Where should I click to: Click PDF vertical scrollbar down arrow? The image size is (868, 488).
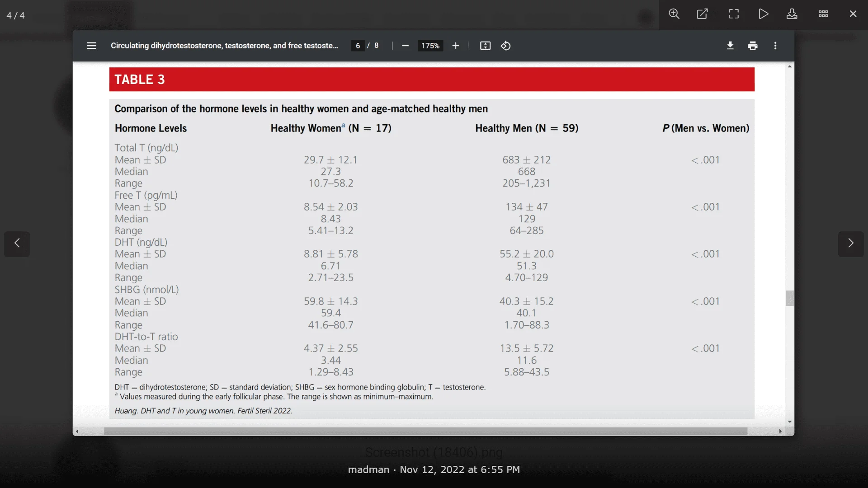tap(790, 422)
